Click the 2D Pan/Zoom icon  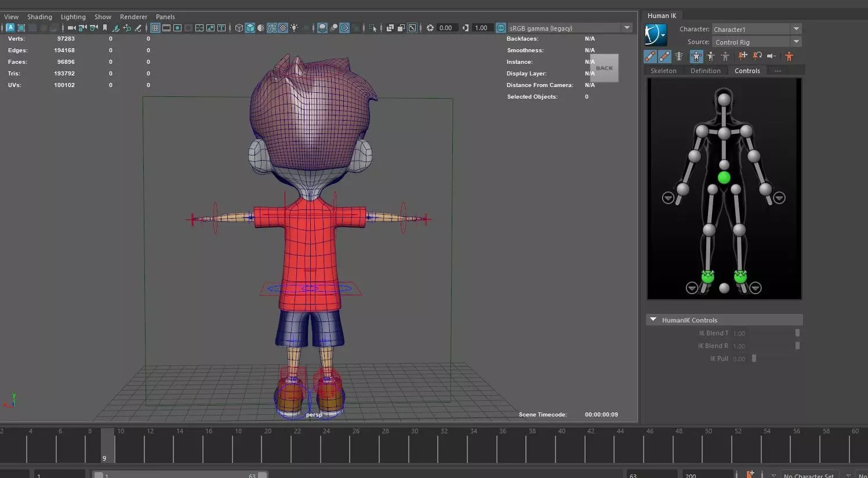pos(127,28)
